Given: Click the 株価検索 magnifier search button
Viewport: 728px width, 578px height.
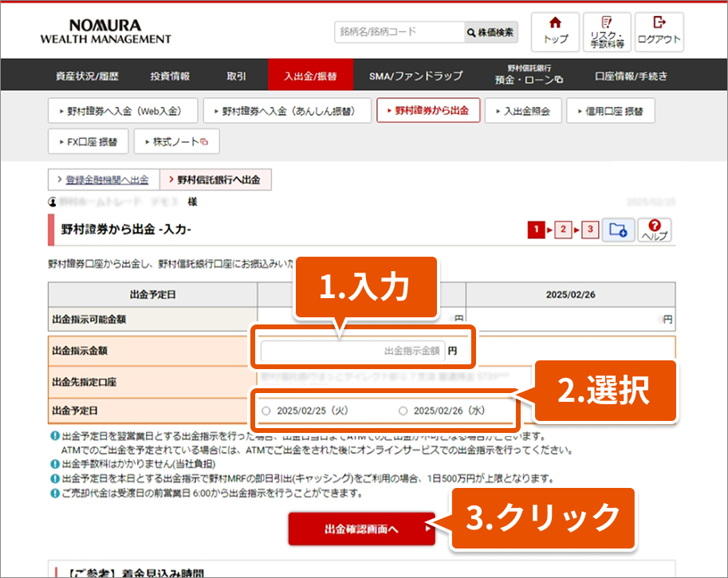Looking at the screenshot, I should 490,33.
